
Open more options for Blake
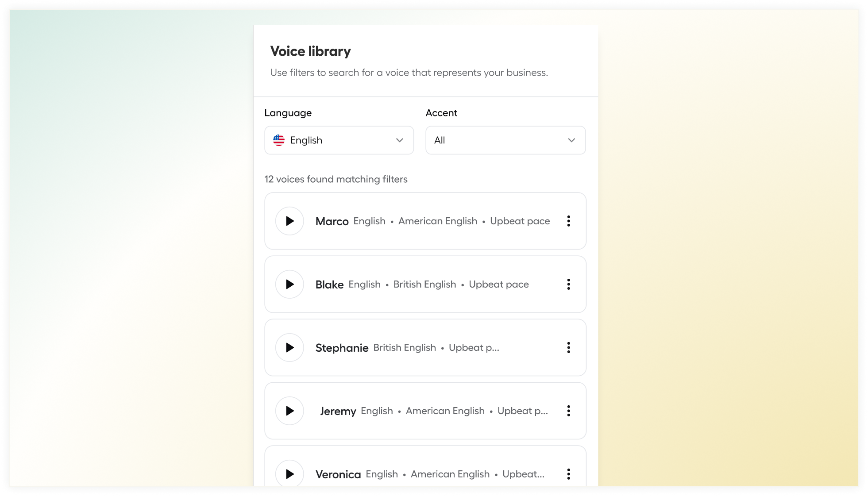point(568,284)
